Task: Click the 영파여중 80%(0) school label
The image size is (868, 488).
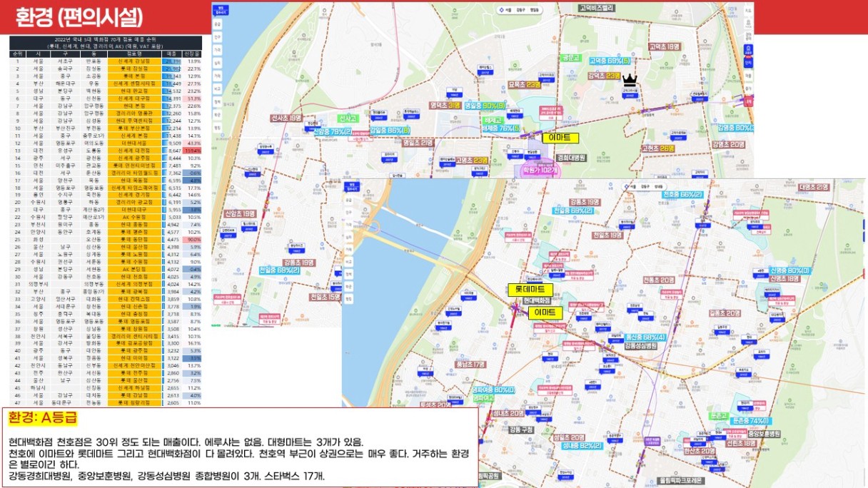Action: click(493, 390)
